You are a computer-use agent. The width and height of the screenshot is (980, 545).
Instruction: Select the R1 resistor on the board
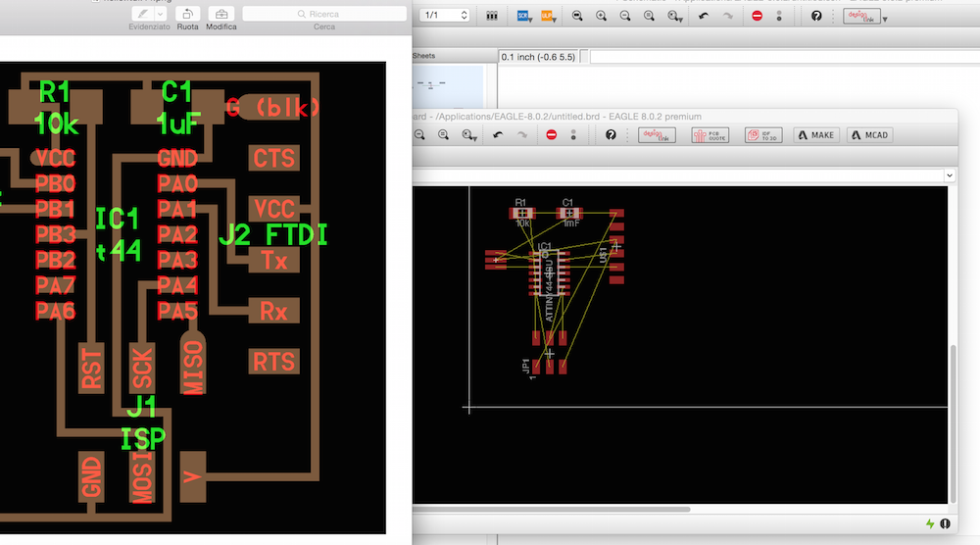pos(522,213)
